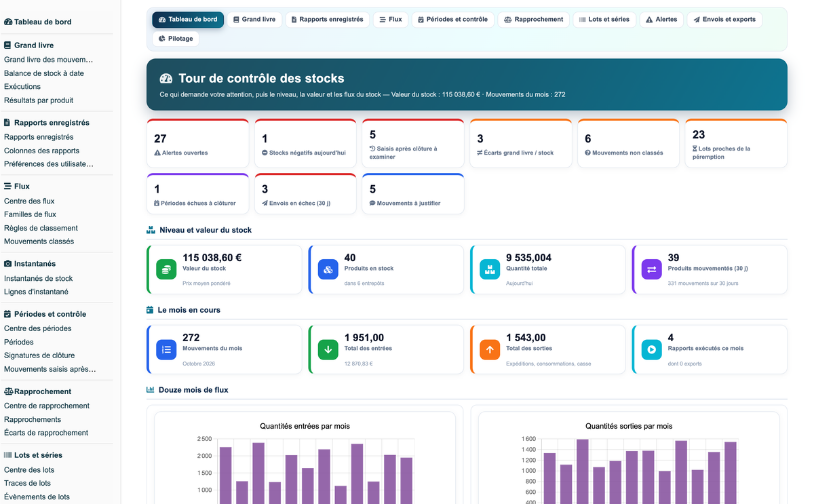Screen dimensions: 814x504
Task: Click the gauge icon in Tour de contrôle header
Action: click(166, 79)
